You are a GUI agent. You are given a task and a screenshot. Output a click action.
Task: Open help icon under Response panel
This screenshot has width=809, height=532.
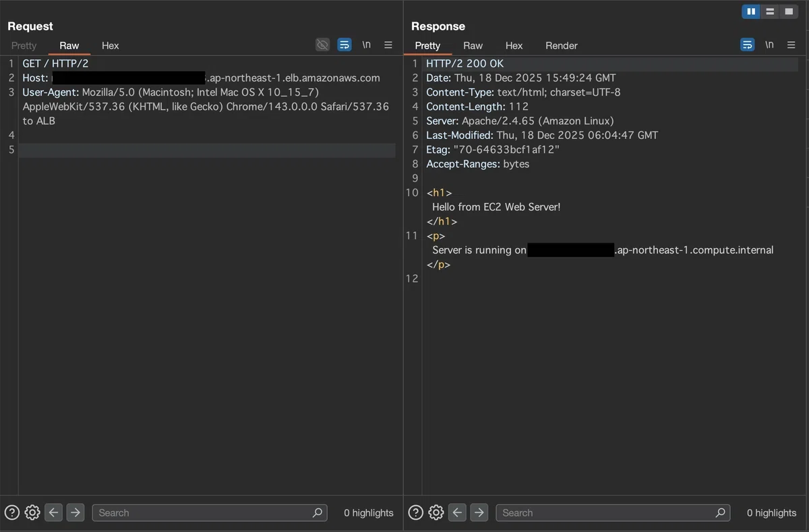(x=416, y=512)
